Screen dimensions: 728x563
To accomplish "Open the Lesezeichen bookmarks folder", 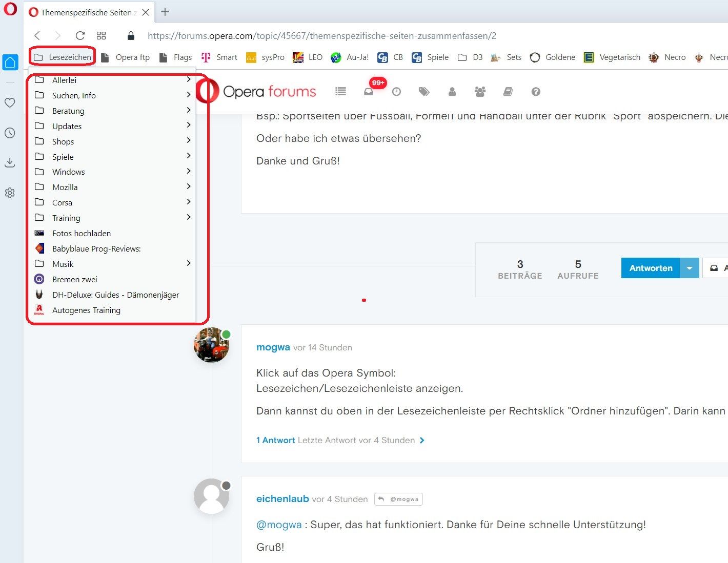I will [63, 57].
